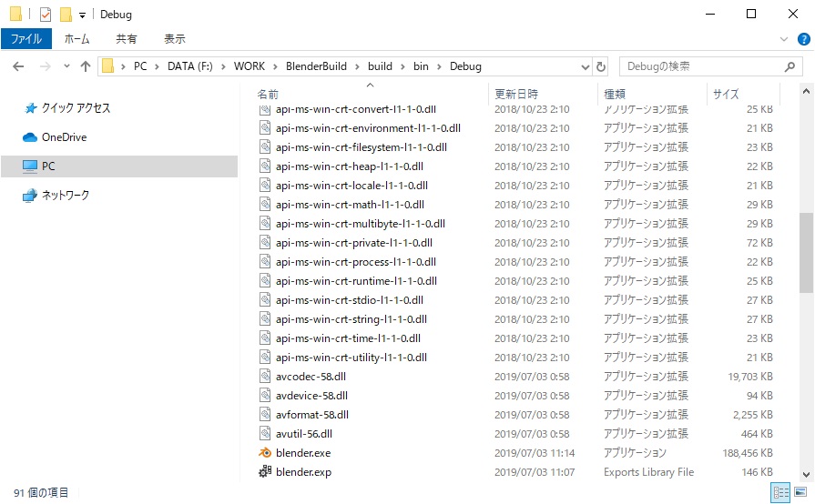Navigate to DATA (F:) in the breadcrumb
The height and width of the screenshot is (504, 815).
189,66
